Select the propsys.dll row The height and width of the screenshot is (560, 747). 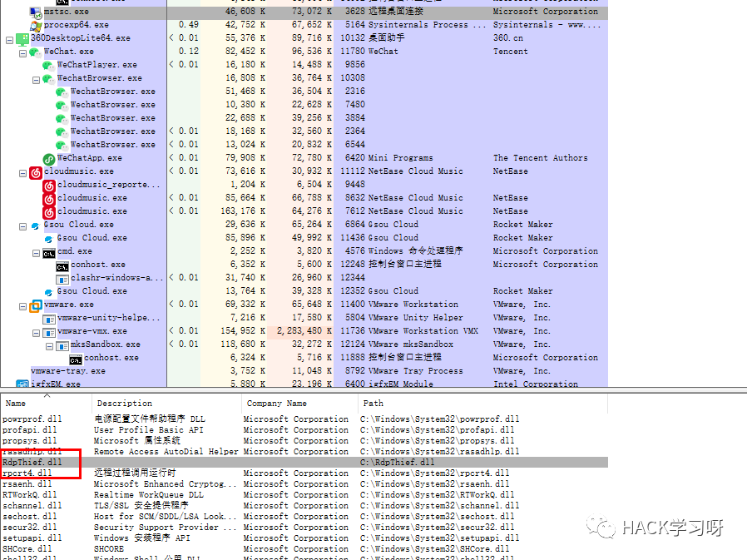[304, 441]
